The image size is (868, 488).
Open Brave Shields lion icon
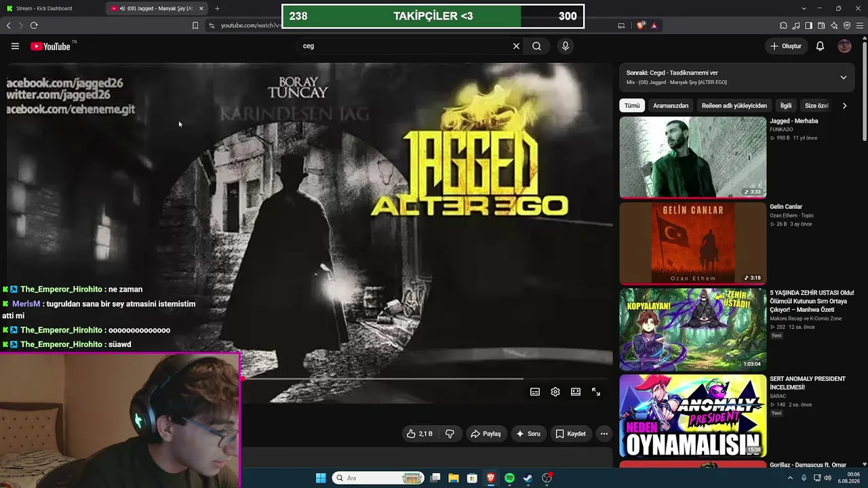click(x=641, y=26)
